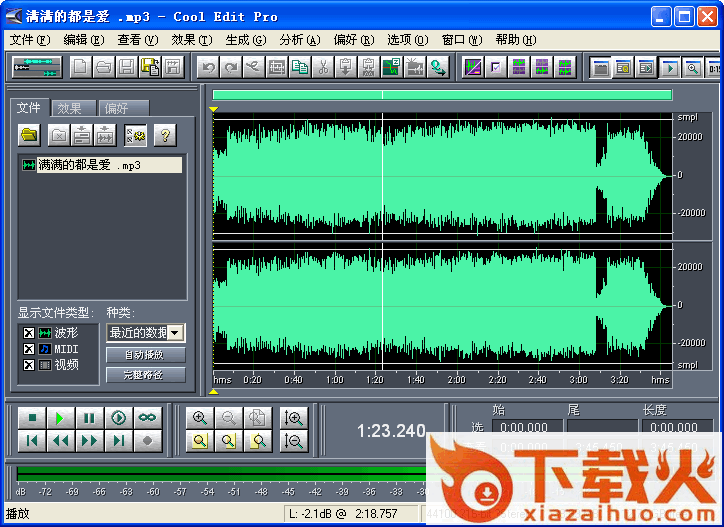Zoom out vertically icon
Image resolution: width=724 pixels, height=527 pixels.
coord(294,441)
